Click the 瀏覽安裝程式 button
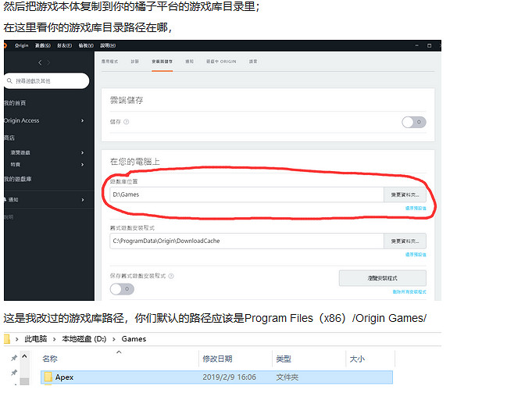Viewport: 532px width, 393px height. tap(382, 278)
